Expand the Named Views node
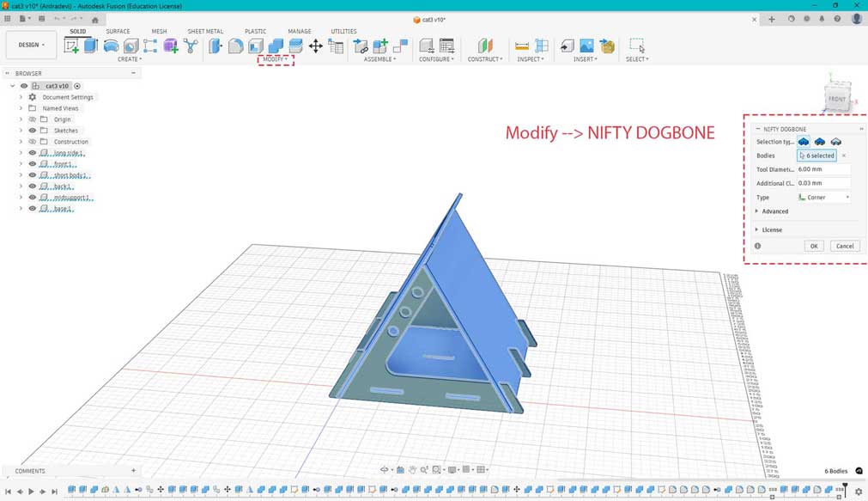This screenshot has width=868, height=501. tap(21, 108)
